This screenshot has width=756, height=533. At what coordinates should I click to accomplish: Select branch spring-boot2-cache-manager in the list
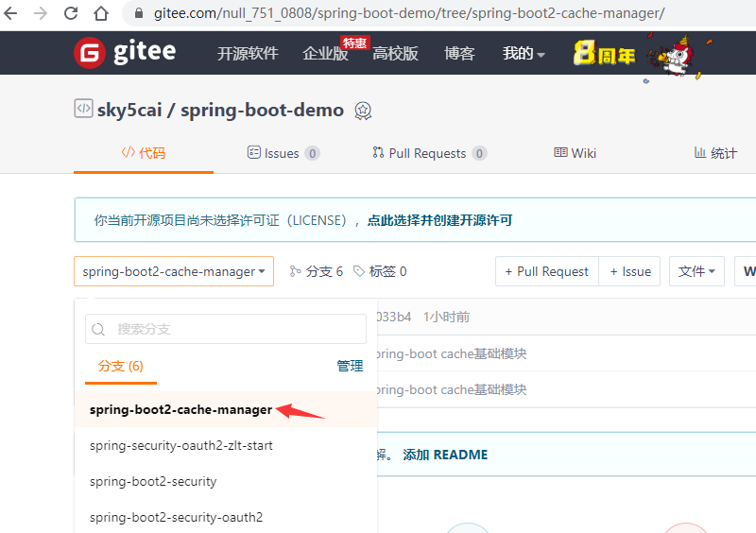(226, 409)
